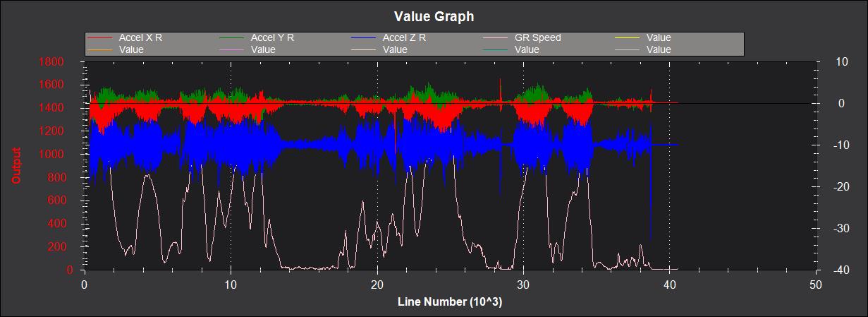Click the 30 tick on the x-axis
Viewport: 868px width, 317px height.
click(x=523, y=285)
